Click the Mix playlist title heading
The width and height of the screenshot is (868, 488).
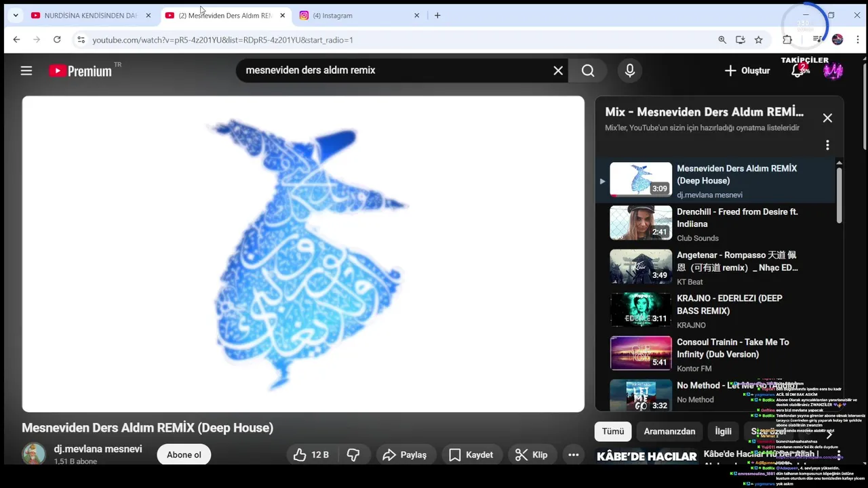(x=704, y=112)
